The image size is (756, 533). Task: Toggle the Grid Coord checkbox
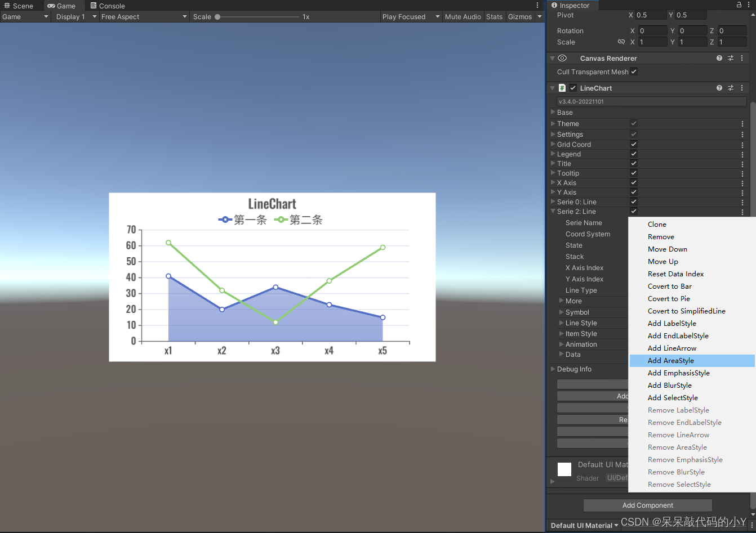[634, 144]
